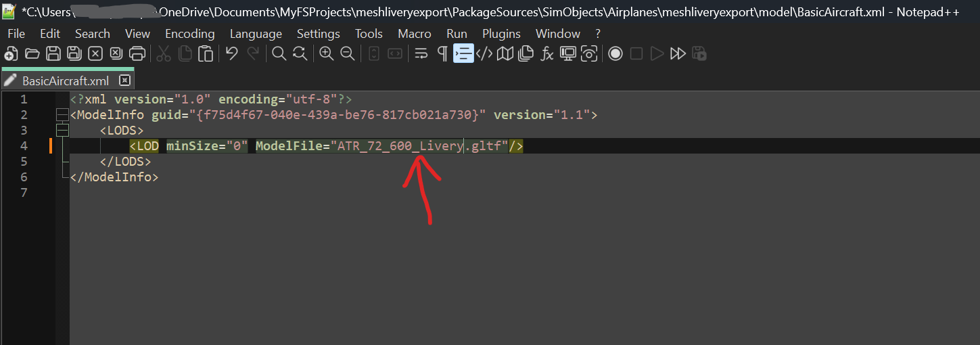Open the question mark help menu
Viewport: 980px width, 345px height.
click(x=598, y=33)
